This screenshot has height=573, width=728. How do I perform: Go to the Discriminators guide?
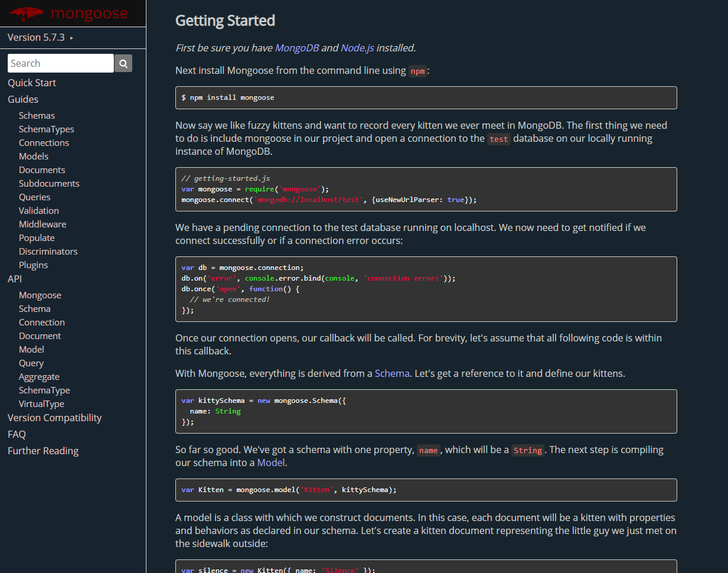(48, 252)
